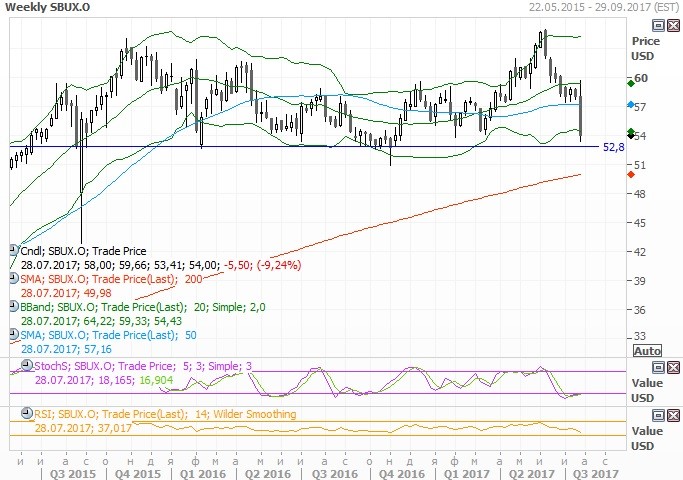683x480 pixels.
Task: Click the Q3 2016 quarter label
Action: tap(335, 473)
